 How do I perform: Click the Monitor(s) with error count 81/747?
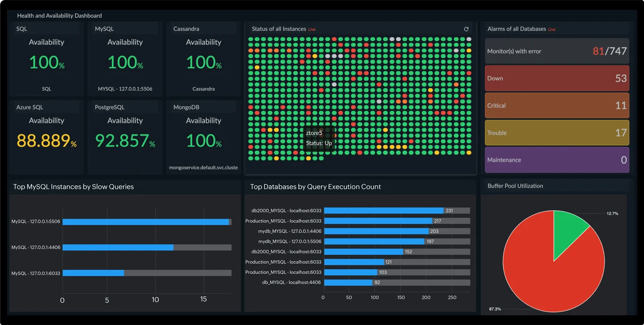[x=557, y=51]
